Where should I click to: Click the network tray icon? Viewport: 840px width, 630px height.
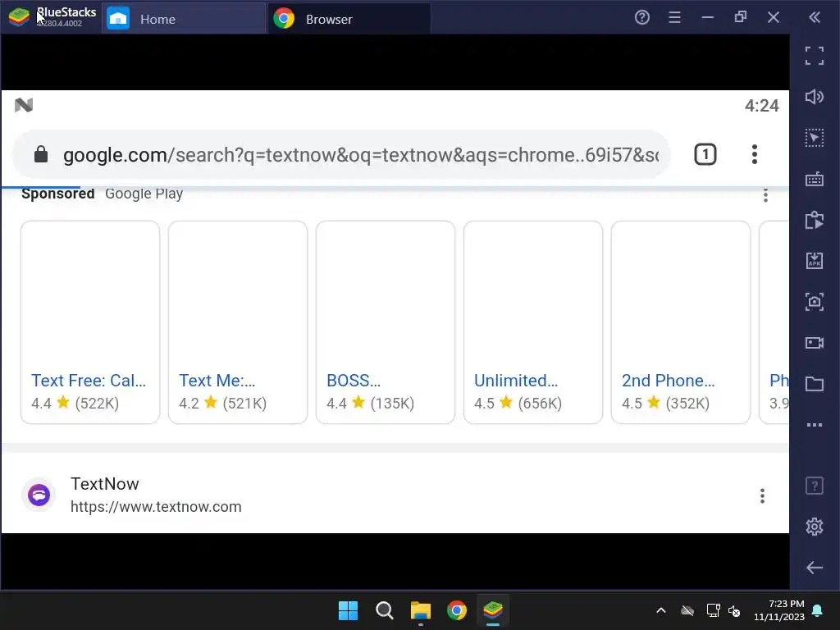(x=713, y=610)
